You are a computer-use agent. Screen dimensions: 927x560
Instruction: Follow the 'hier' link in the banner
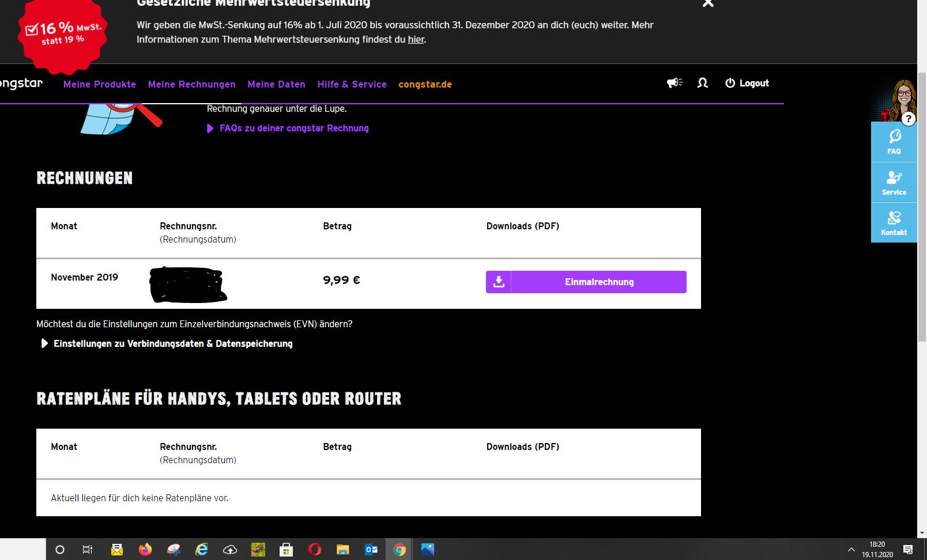(x=416, y=40)
